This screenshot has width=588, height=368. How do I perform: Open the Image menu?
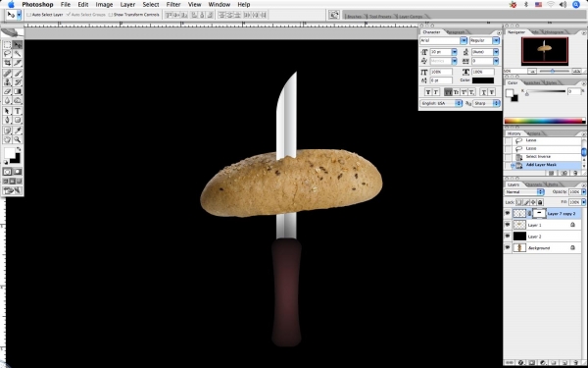(x=104, y=5)
